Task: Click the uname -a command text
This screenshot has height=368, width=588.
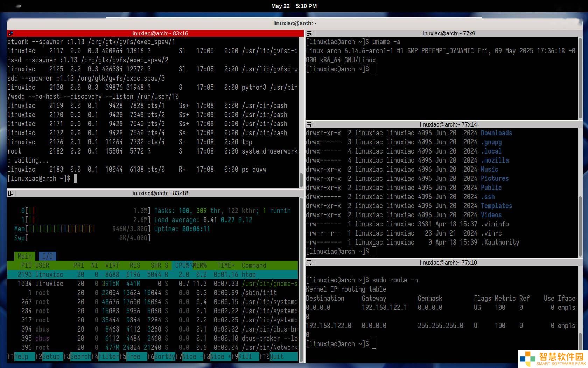Action: tap(386, 42)
